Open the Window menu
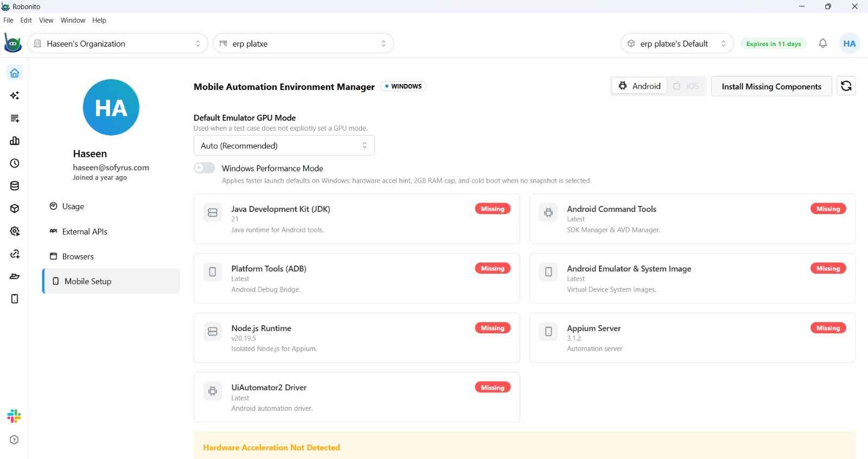The width and height of the screenshot is (868, 459). pyautogui.click(x=73, y=20)
